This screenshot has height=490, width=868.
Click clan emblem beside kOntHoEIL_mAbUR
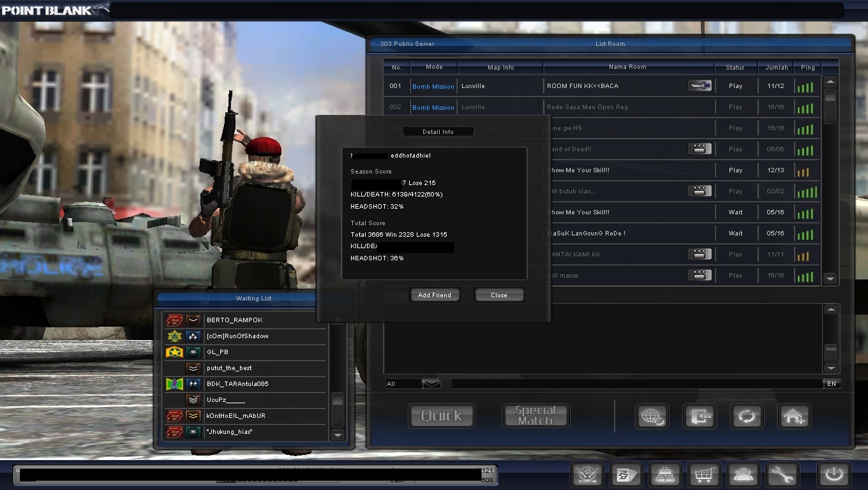point(174,416)
